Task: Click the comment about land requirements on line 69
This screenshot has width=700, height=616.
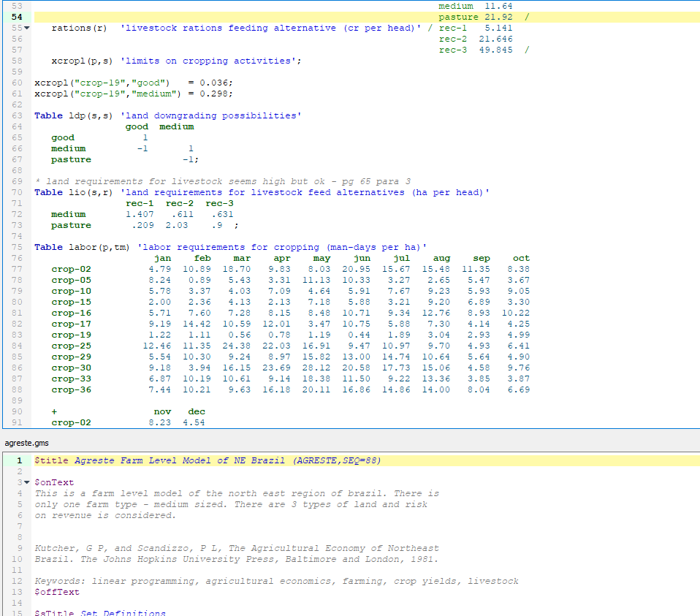Action: click(222, 181)
